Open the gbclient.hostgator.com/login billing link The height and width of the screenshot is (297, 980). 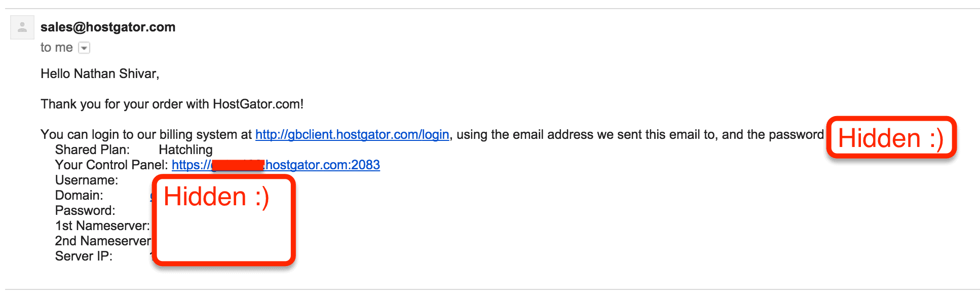(352, 135)
